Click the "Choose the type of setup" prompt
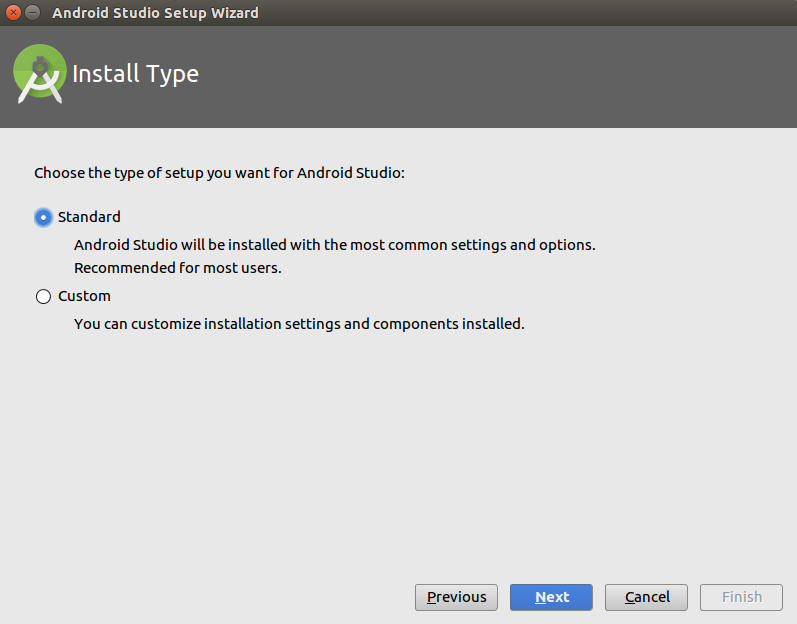Screen dimensions: 797x624 (x=219, y=173)
